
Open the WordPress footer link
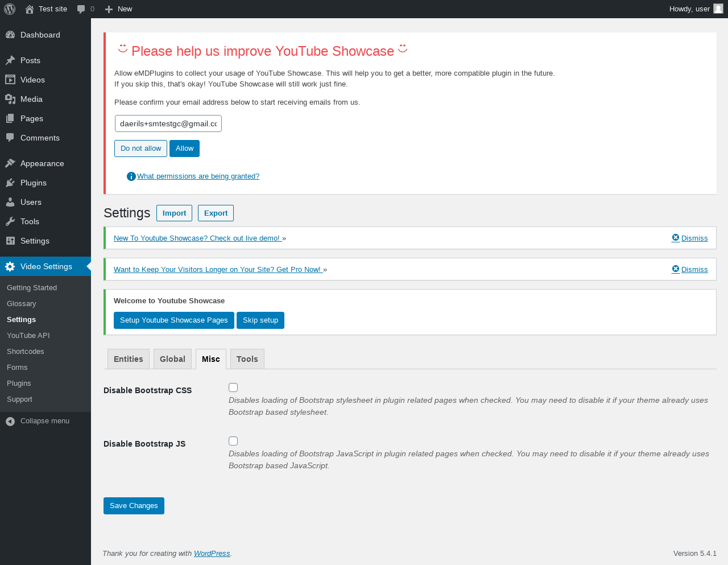(x=212, y=554)
